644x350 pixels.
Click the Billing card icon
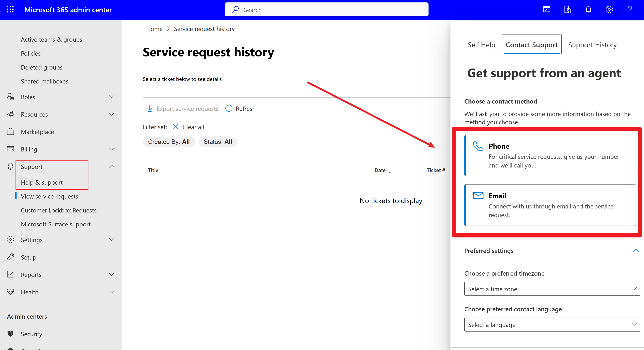pos(10,149)
